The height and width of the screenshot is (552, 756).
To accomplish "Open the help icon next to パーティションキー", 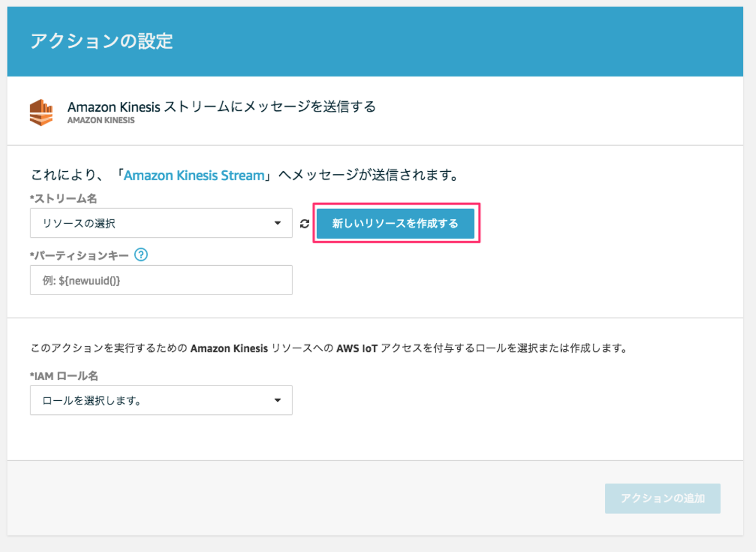I will point(141,255).
